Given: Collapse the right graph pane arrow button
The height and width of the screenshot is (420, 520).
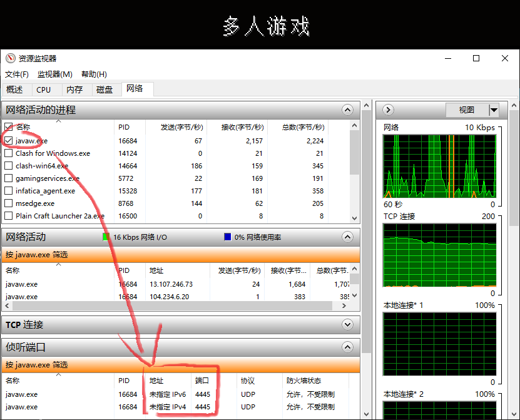Looking at the screenshot, I should click(388, 110).
